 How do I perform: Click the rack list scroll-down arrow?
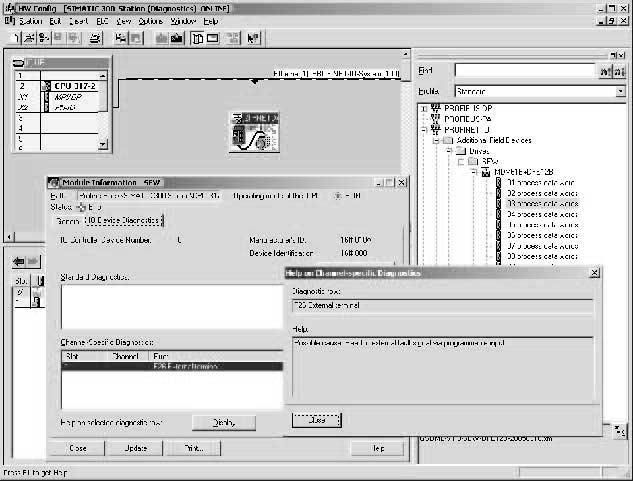coord(103,144)
